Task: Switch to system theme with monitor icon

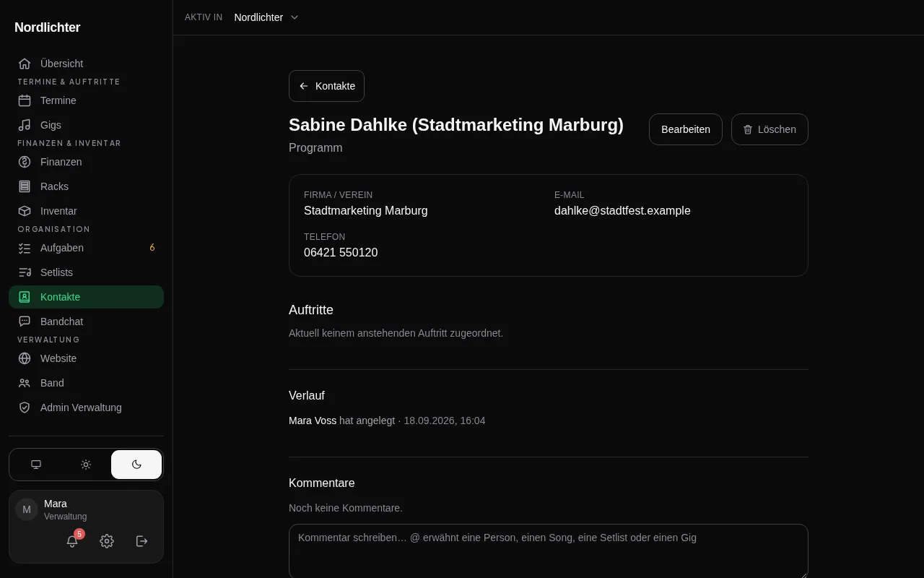Action: click(36, 465)
